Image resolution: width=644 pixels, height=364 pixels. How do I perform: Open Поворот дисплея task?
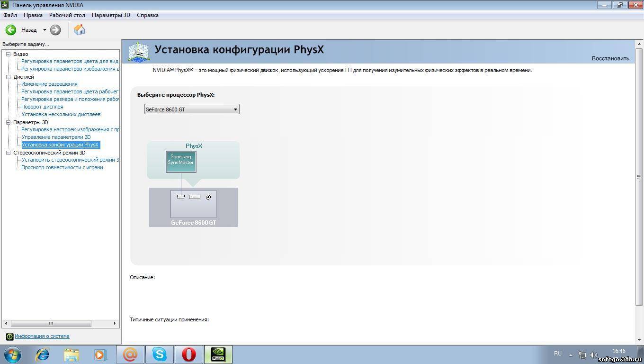42,107
